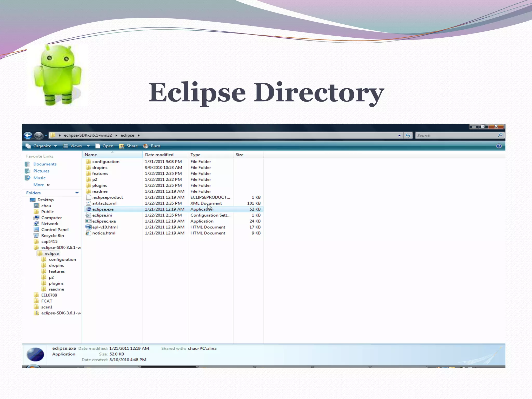Sort by the Name column header
This screenshot has width=532, height=399.
click(x=113, y=155)
